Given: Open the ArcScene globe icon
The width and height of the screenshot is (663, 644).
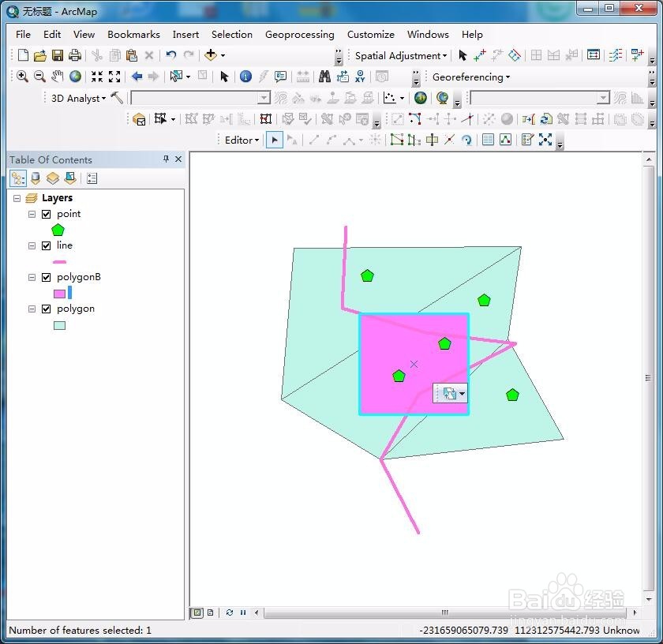Looking at the screenshot, I should point(420,98).
